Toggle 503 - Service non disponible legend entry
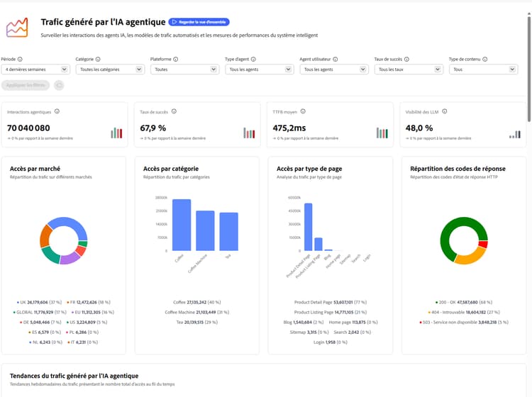This screenshot has width=532, height=397. click(x=464, y=322)
